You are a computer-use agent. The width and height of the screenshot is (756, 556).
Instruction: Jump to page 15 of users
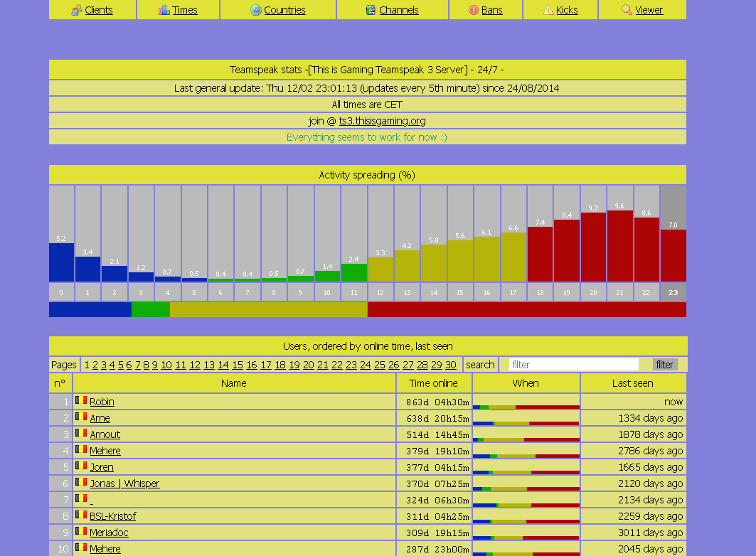(x=238, y=365)
